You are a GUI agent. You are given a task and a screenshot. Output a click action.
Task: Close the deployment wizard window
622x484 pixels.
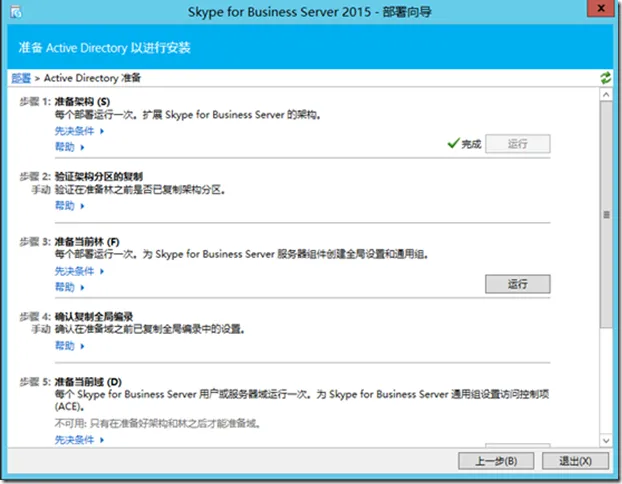click(601, 8)
